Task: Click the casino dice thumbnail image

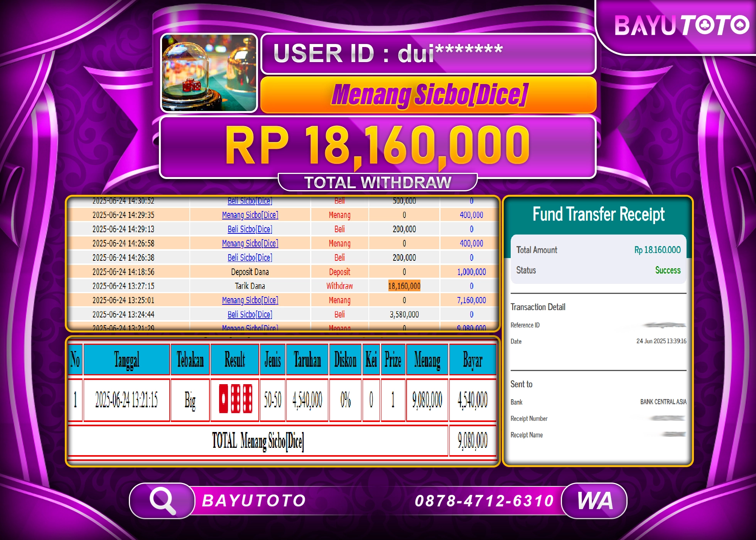Action: tap(209, 73)
